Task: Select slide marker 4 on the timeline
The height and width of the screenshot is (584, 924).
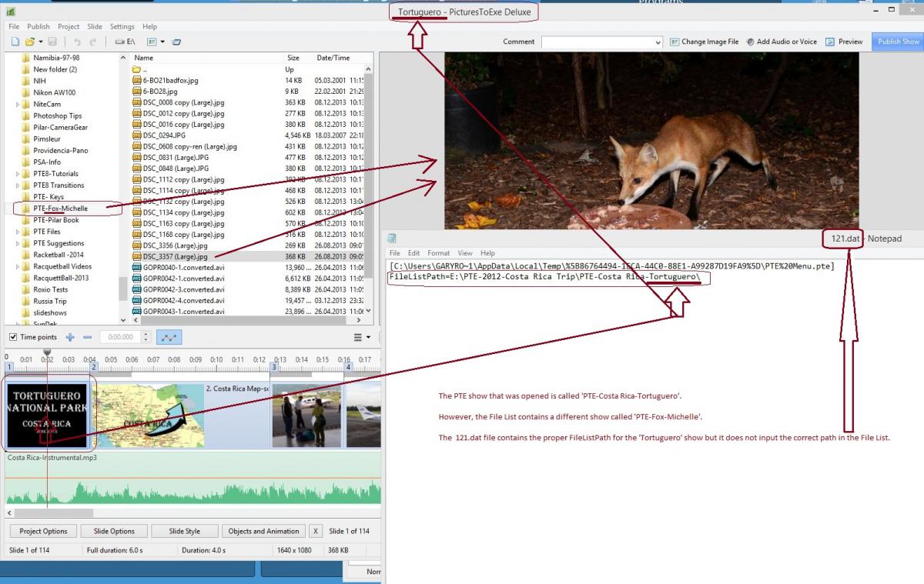Action: (x=347, y=368)
